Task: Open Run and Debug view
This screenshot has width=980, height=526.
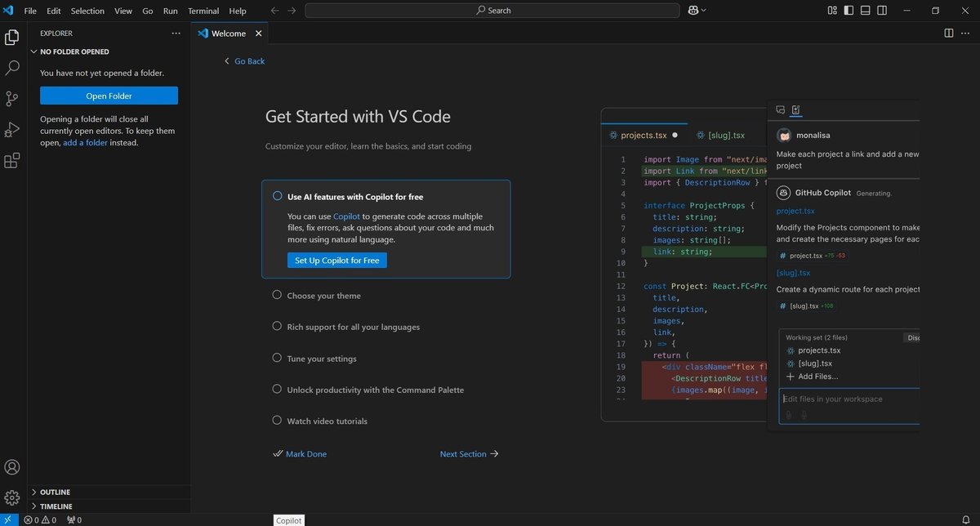Action: 12,130
